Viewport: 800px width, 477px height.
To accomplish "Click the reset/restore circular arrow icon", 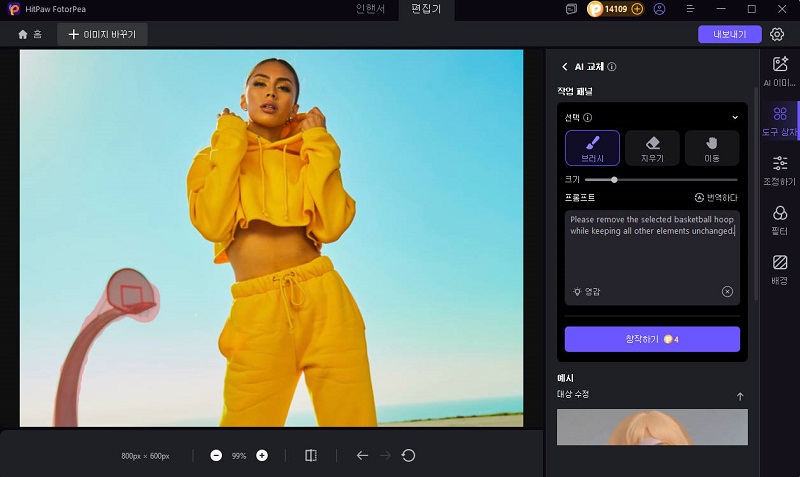I will pos(408,456).
